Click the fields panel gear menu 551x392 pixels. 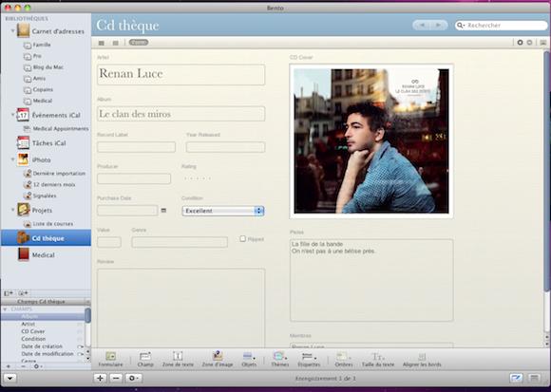pos(37,366)
